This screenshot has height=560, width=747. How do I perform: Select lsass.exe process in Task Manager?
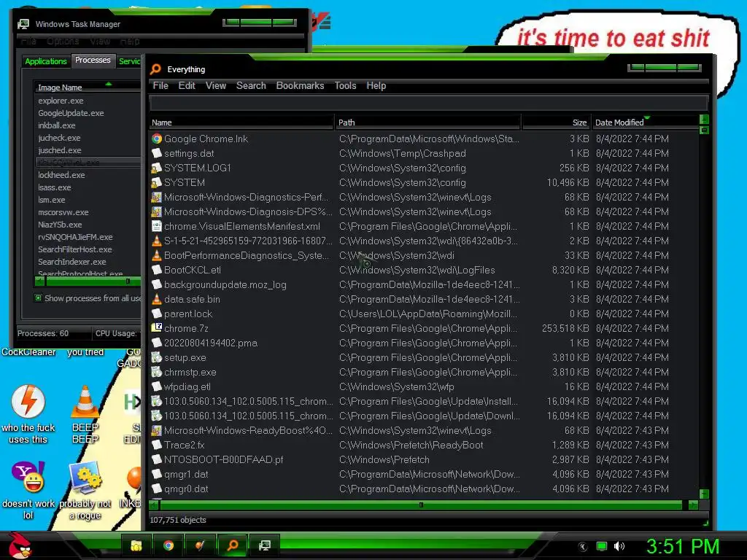54,187
